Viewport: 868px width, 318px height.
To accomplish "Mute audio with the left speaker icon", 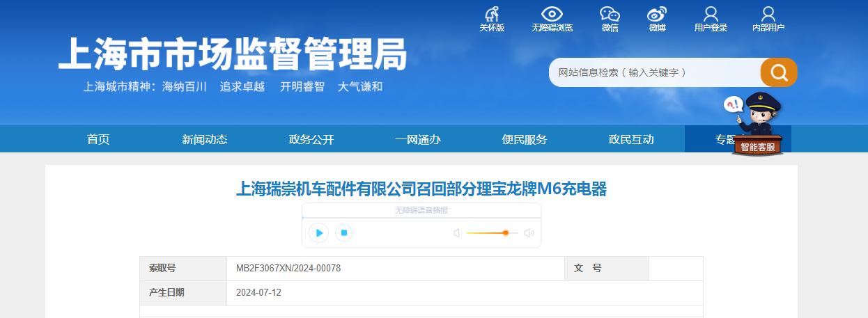I will 457,233.
